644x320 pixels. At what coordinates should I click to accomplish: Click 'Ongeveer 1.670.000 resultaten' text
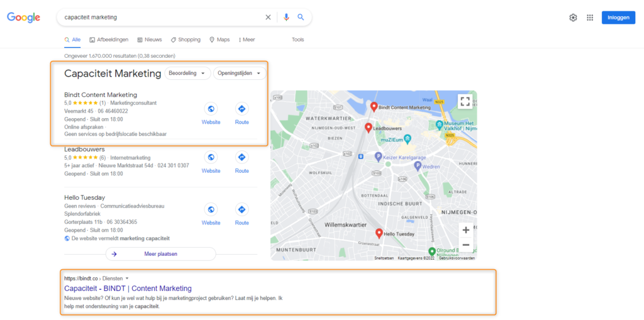click(x=119, y=55)
